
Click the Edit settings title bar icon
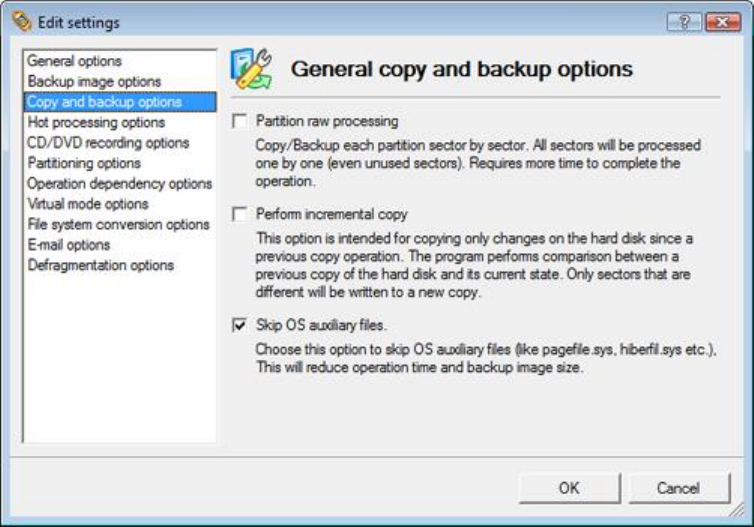tap(22, 22)
